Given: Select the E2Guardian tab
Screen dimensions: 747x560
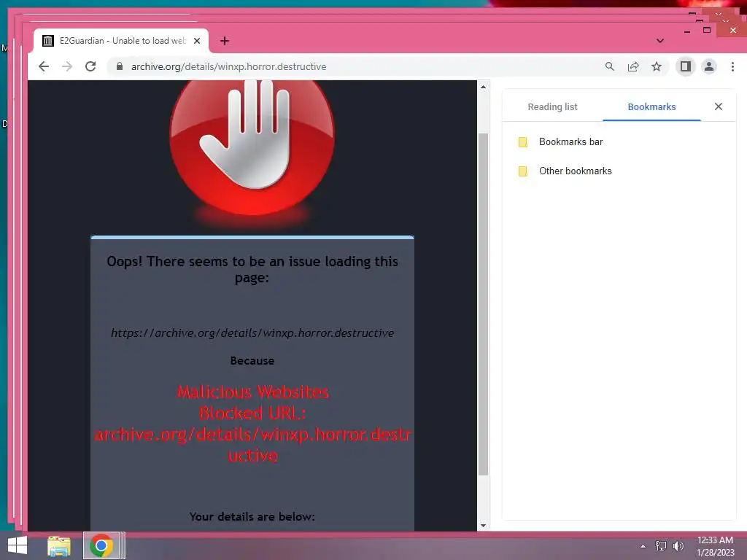Looking at the screenshot, I should (121, 41).
